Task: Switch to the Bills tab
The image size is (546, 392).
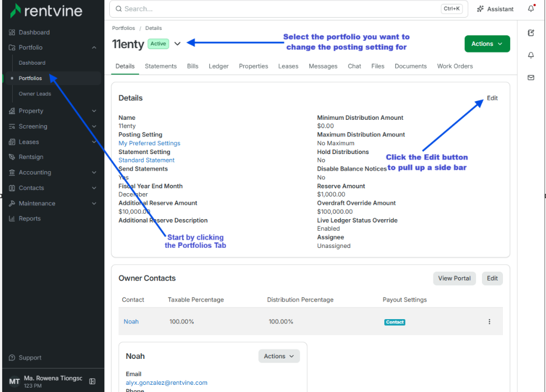Action: click(x=193, y=66)
